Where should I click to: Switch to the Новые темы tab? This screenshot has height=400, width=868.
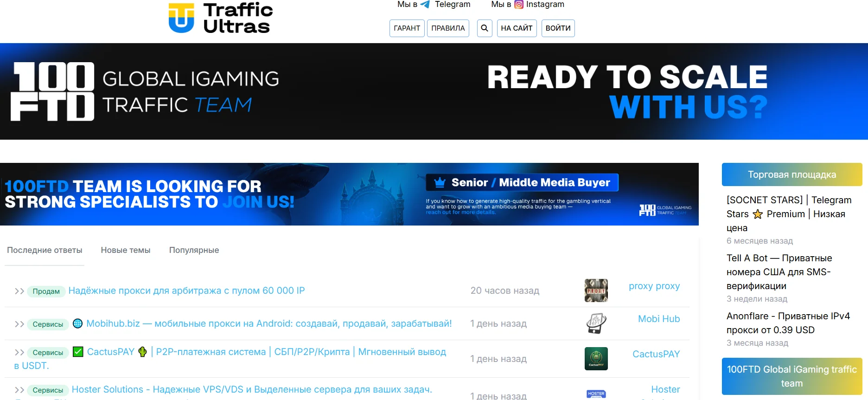[126, 251]
